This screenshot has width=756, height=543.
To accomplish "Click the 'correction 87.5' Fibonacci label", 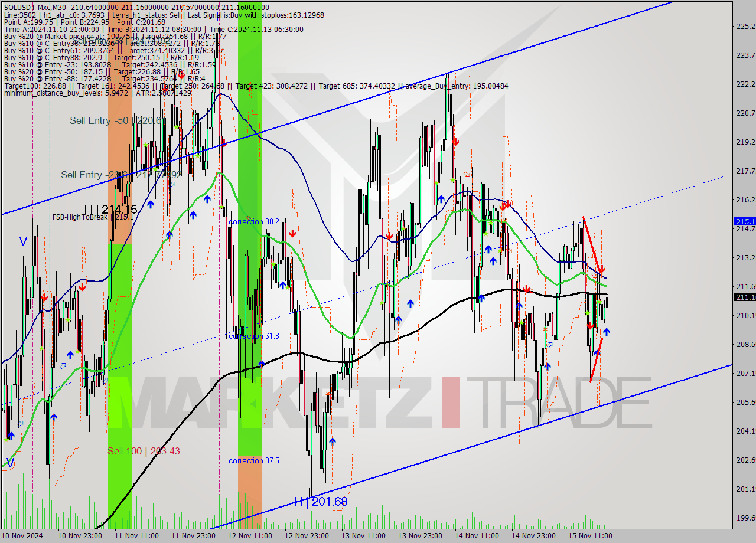I will coord(254,460).
